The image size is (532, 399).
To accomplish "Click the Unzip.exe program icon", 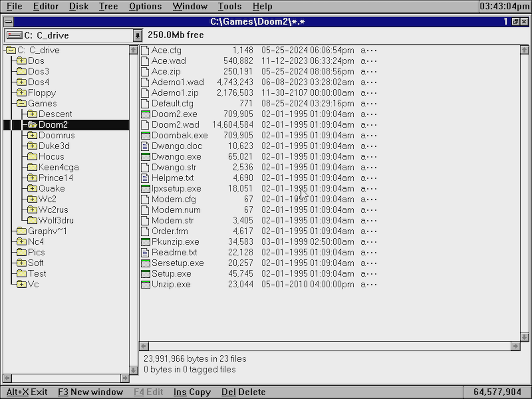I will click(x=145, y=284).
